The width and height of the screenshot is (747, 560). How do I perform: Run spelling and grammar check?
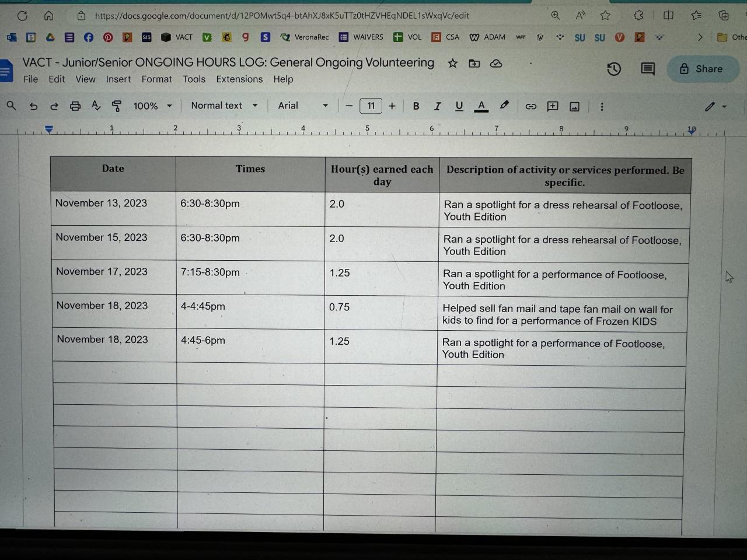[96, 106]
